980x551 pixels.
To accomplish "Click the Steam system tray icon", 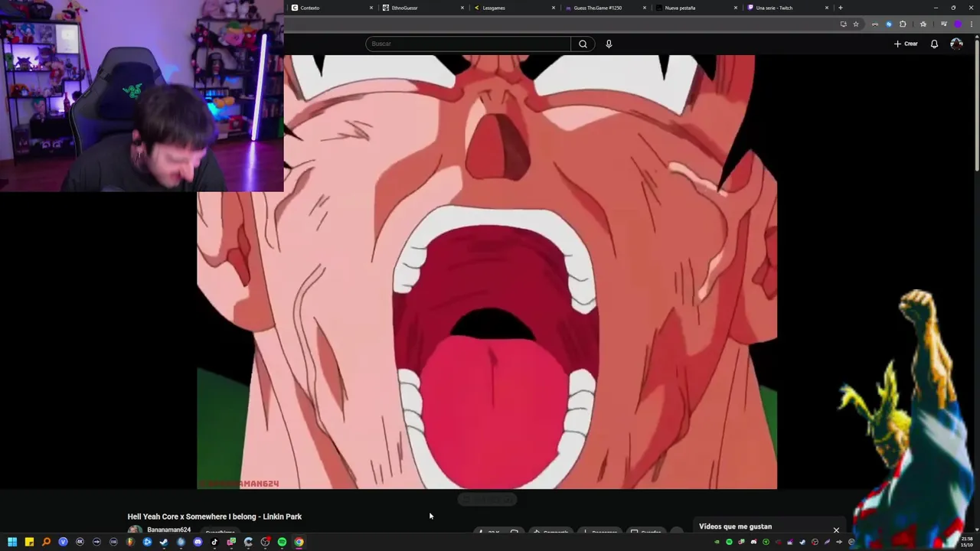I will click(x=802, y=542).
